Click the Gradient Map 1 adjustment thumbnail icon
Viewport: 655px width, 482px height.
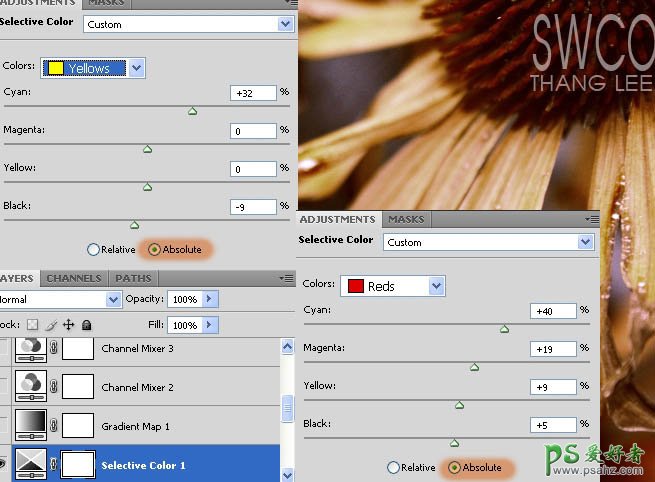pyautogui.click(x=32, y=426)
